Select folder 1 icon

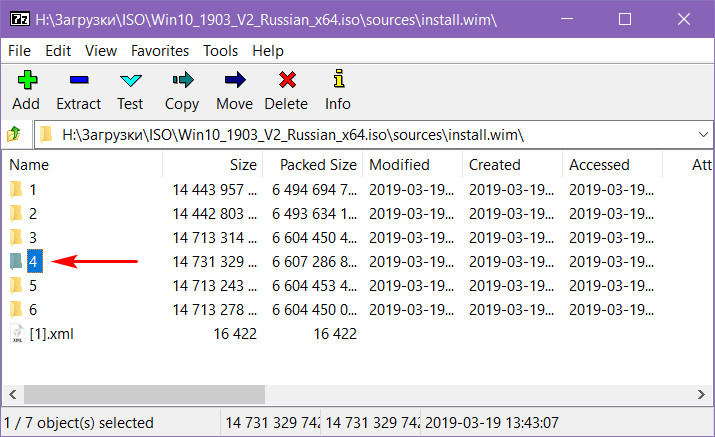(x=16, y=189)
